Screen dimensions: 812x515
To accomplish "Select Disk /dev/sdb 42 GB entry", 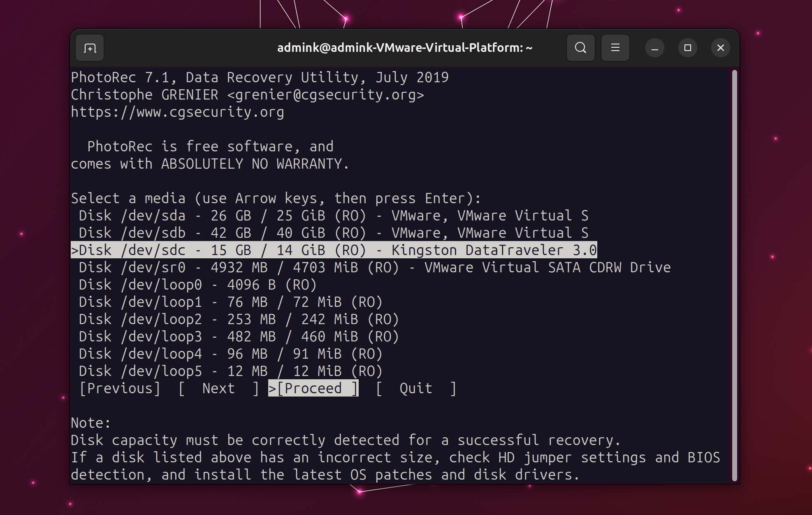I will pos(334,233).
